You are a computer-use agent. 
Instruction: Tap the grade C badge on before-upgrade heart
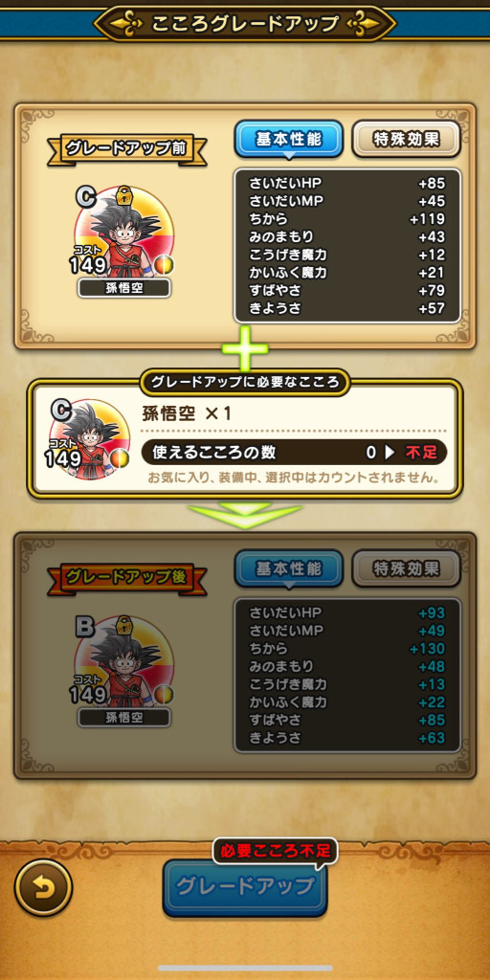point(85,197)
